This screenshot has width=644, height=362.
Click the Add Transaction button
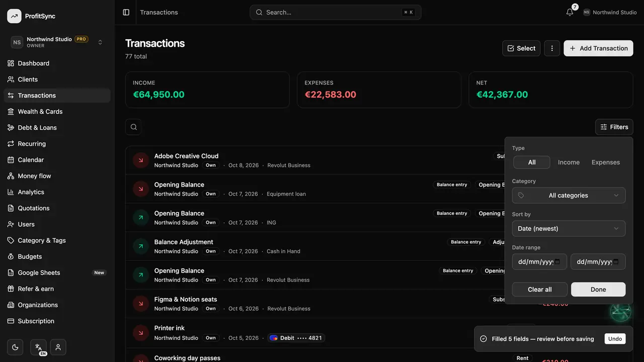598,48
